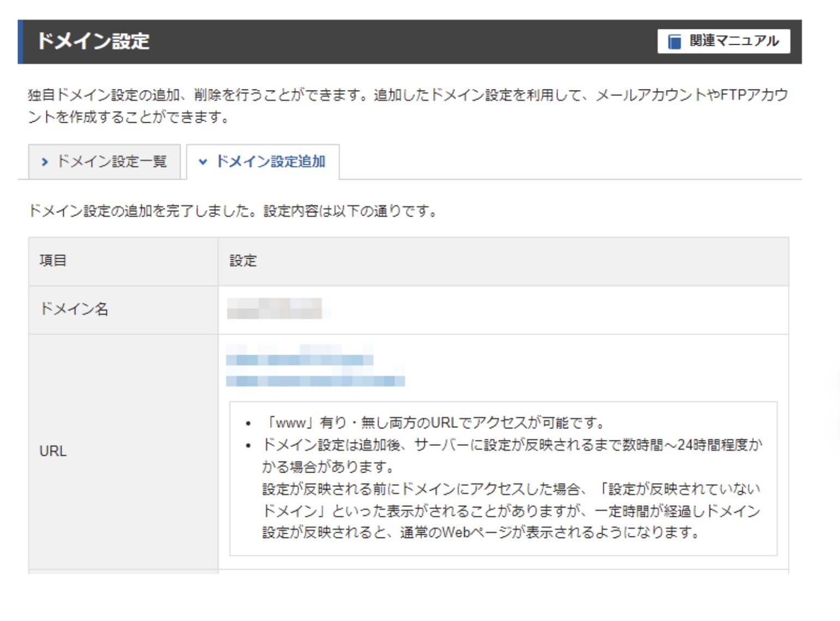Click the book icon beside 関連マニュアル

point(674,41)
